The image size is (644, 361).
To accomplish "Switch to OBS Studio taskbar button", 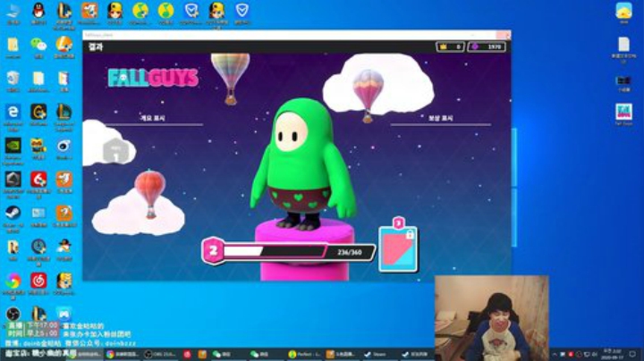I will pos(161,354).
